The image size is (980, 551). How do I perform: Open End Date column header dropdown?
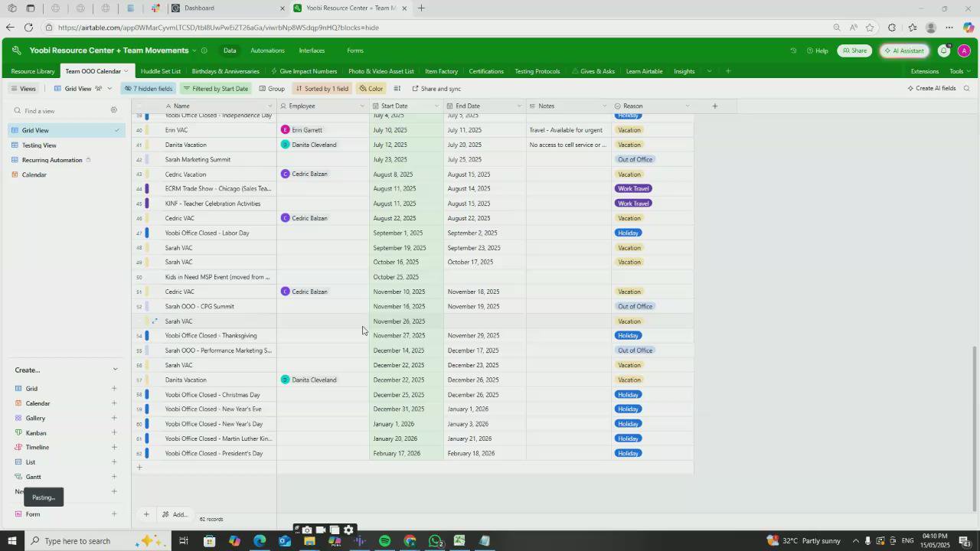click(519, 106)
